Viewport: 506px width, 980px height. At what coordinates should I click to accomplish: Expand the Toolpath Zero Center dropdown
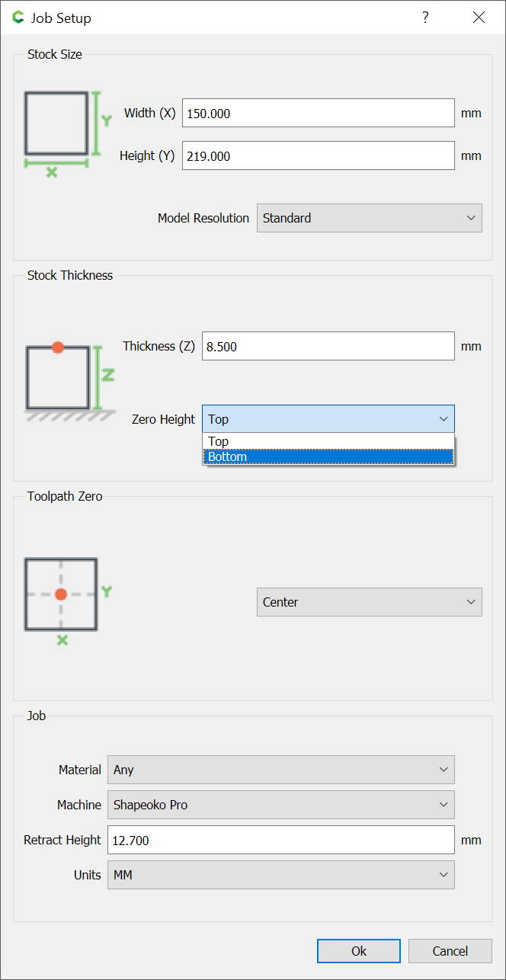coord(370,602)
